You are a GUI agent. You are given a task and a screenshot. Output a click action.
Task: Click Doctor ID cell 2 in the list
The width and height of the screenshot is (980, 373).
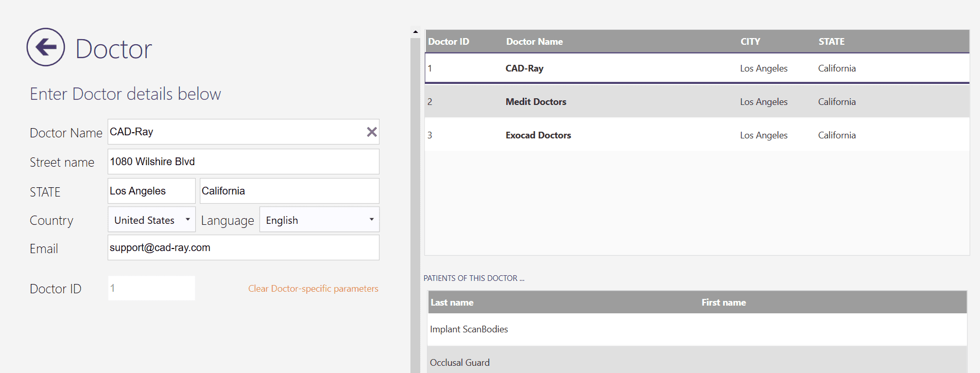coord(430,102)
